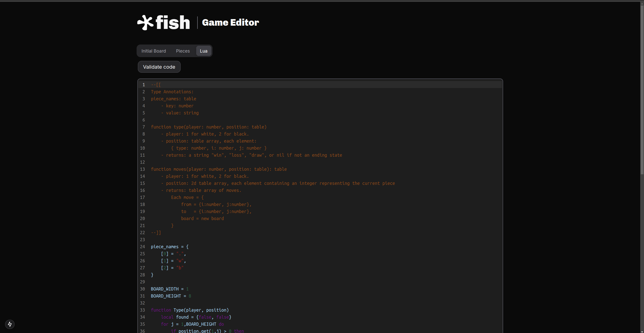Screen dimensions: 644x333
Task: Click the lightning bolt icon bottom-left
Action: click(x=10, y=324)
